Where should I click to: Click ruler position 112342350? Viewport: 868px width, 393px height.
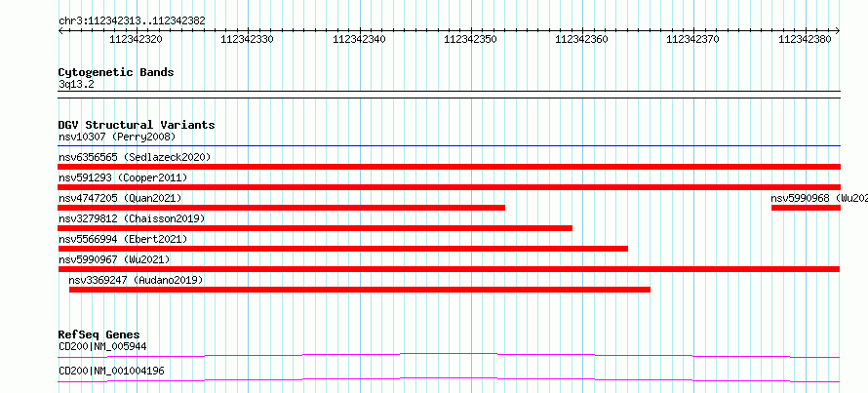(x=470, y=39)
